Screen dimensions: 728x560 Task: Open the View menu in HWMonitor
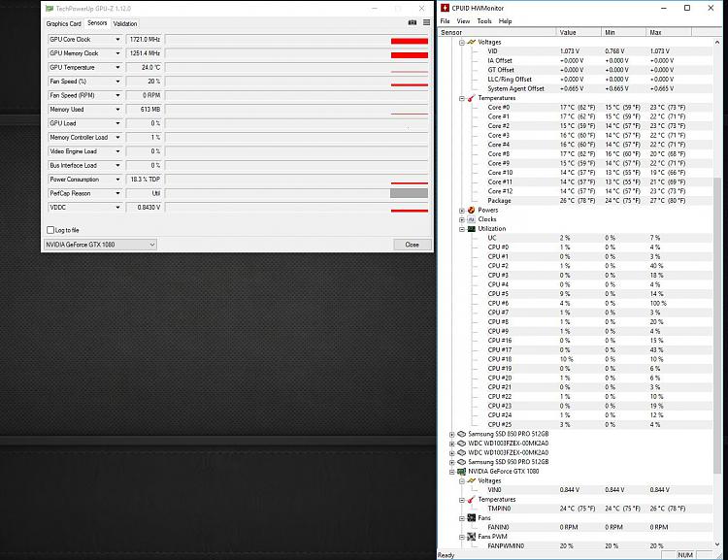pos(463,21)
